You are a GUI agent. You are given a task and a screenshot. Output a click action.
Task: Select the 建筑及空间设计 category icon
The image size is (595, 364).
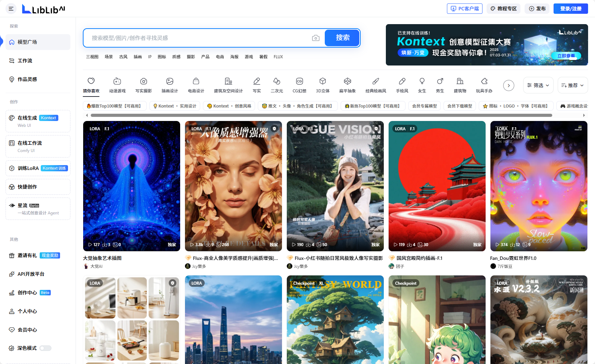[228, 85]
